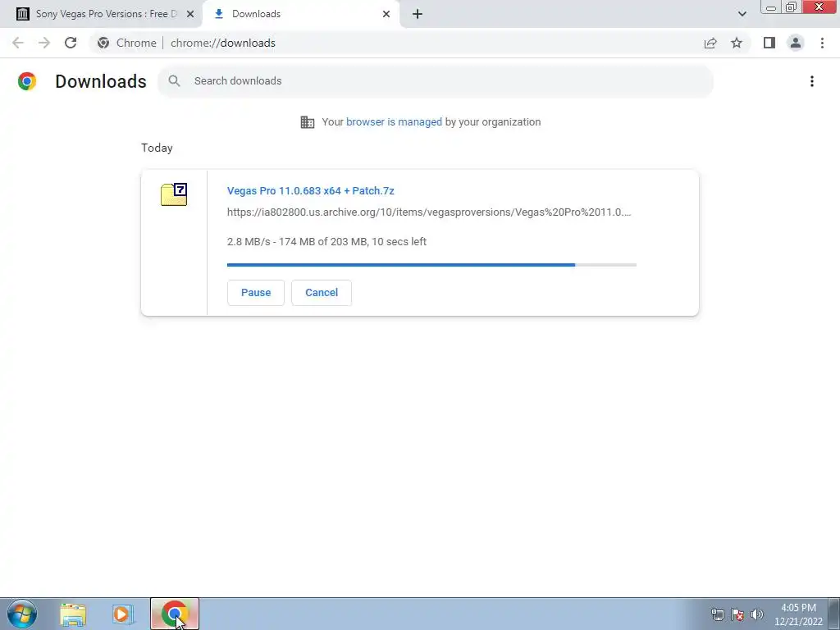Click the 7z archive file icon
This screenshot has width=840, height=630.
pos(174,194)
